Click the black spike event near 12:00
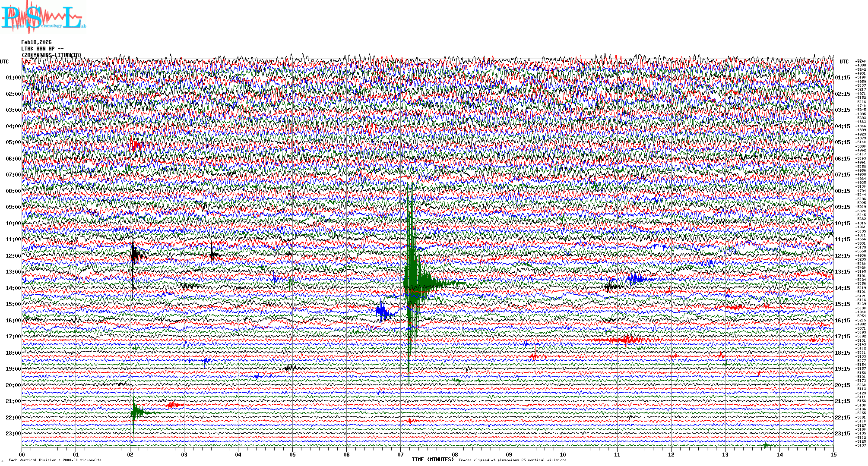 (x=135, y=255)
